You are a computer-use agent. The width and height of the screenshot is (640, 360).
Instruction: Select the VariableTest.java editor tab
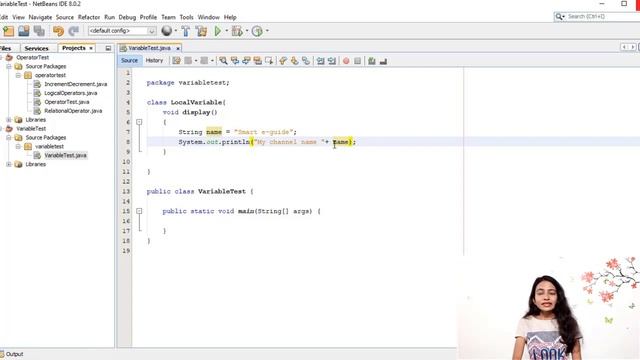click(x=149, y=48)
